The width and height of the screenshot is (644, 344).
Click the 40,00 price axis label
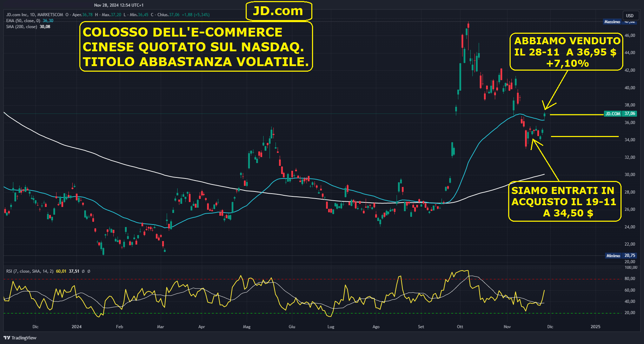pyautogui.click(x=630, y=88)
